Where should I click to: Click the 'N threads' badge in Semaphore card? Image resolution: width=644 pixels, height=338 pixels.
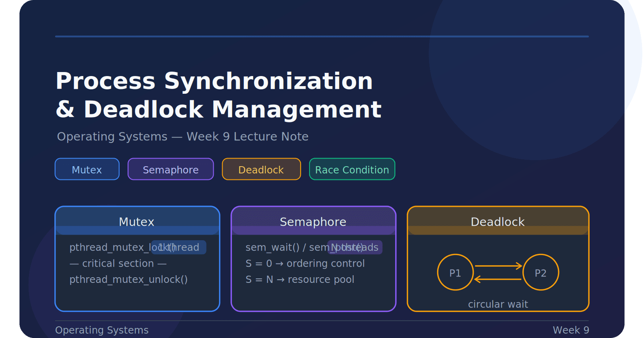click(355, 247)
